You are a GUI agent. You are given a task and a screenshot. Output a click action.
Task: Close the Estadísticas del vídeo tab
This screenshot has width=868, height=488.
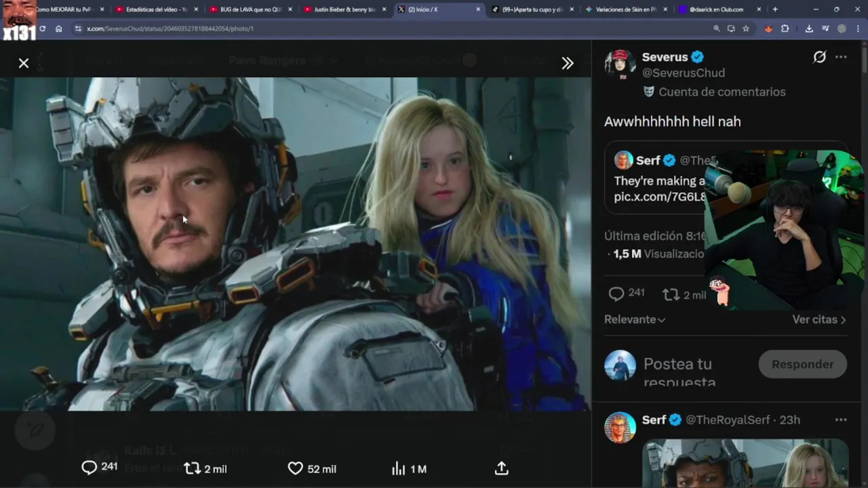click(196, 9)
